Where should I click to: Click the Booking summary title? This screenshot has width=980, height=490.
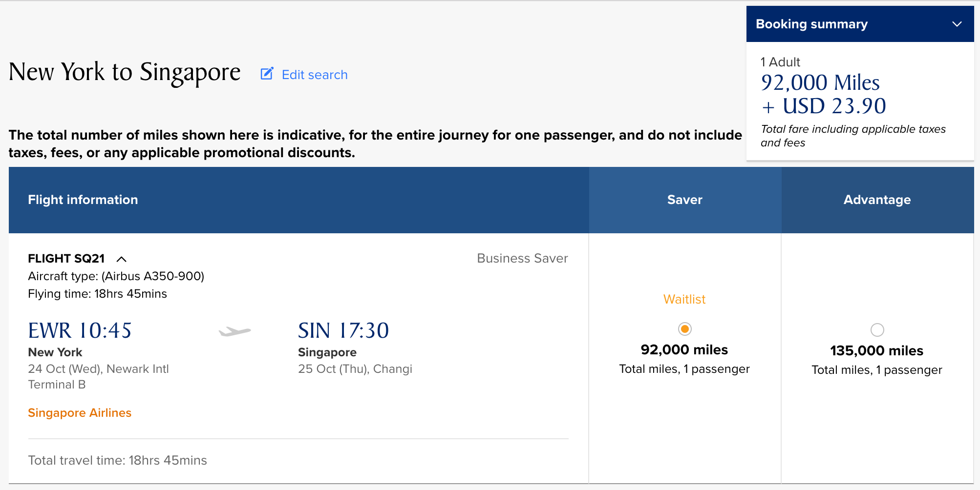point(811,24)
